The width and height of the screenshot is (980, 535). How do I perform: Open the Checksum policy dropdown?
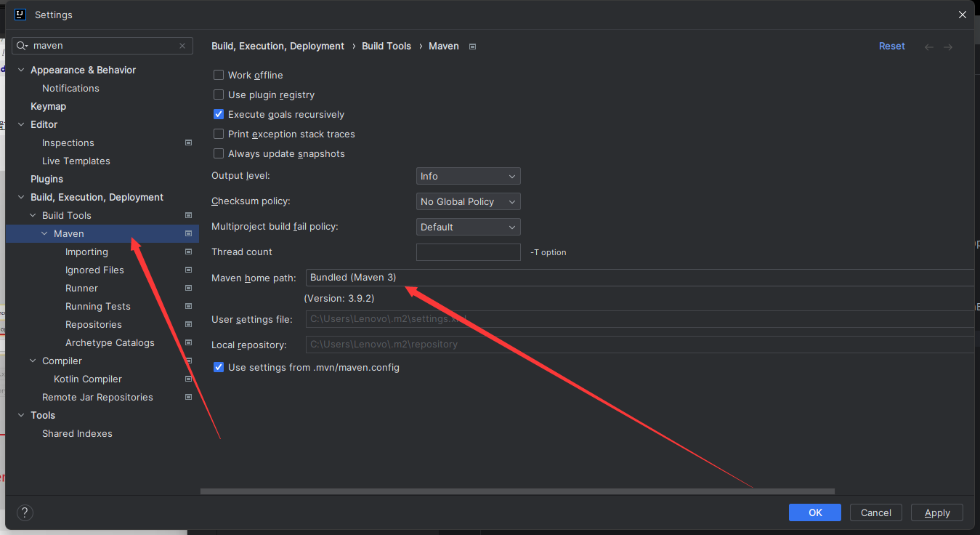pos(469,201)
